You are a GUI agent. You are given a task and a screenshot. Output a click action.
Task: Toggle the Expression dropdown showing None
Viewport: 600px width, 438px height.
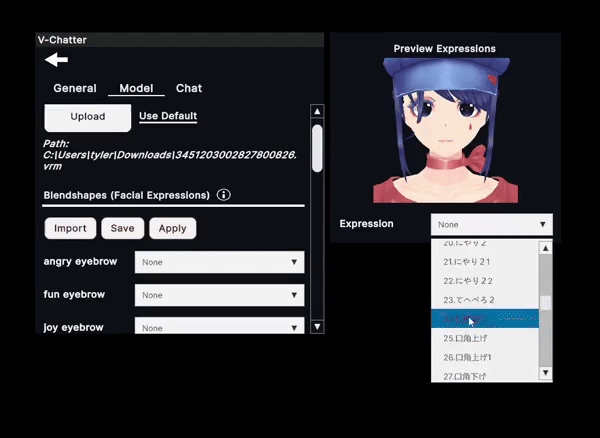pos(491,224)
